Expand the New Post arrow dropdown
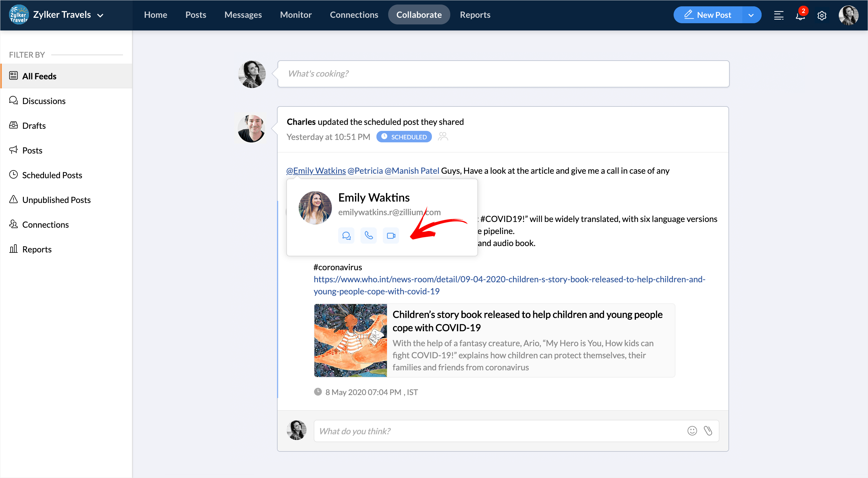This screenshot has width=868, height=478. (x=751, y=15)
